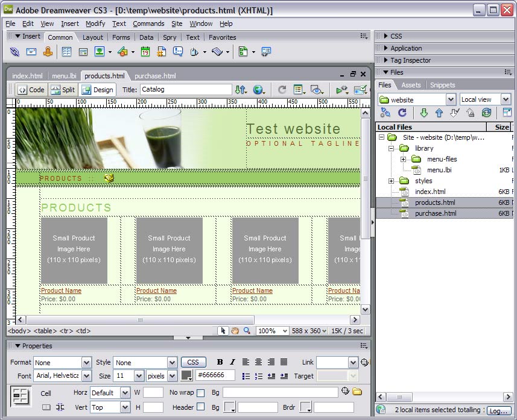The height and width of the screenshot is (420, 517).
Task: Insert a Div Tag
Action: point(83,52)
